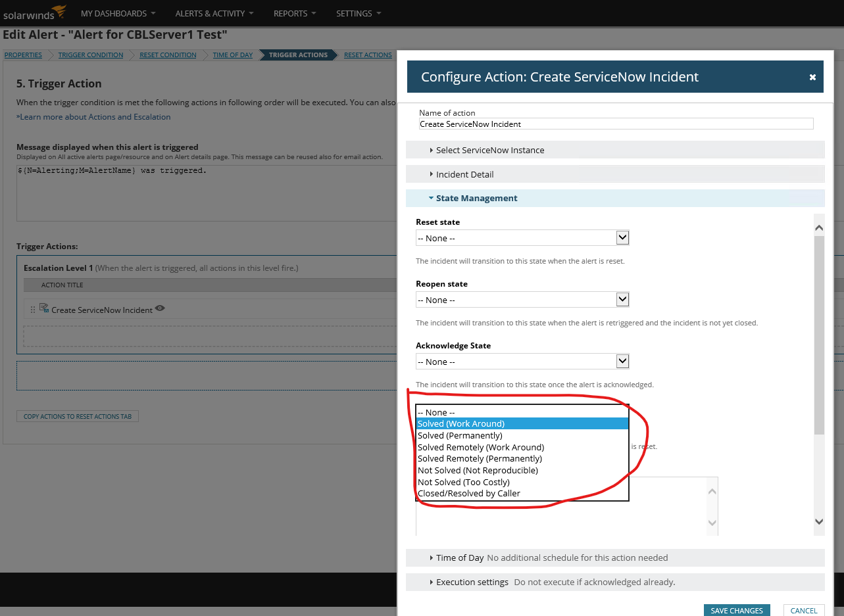Open the Acknowledge State dropdown

pyautogui.click(x=522, y=362)
